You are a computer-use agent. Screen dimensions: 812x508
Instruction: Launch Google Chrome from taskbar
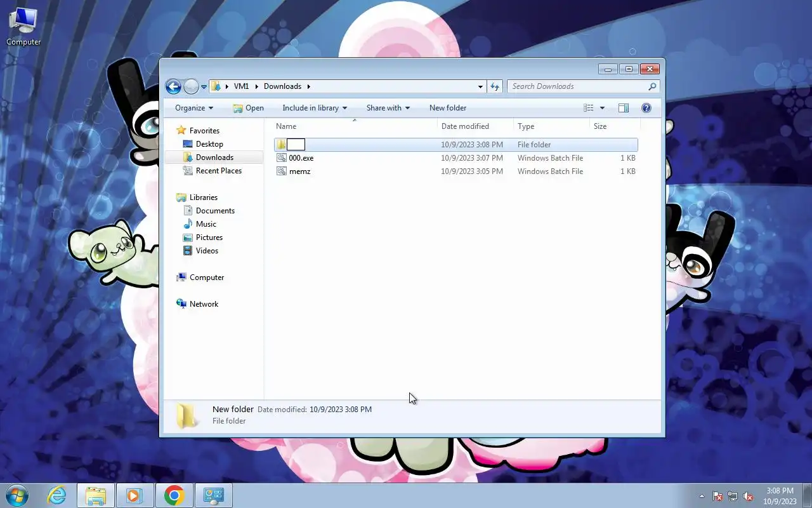pyautogui.click(x=174, y=495)
